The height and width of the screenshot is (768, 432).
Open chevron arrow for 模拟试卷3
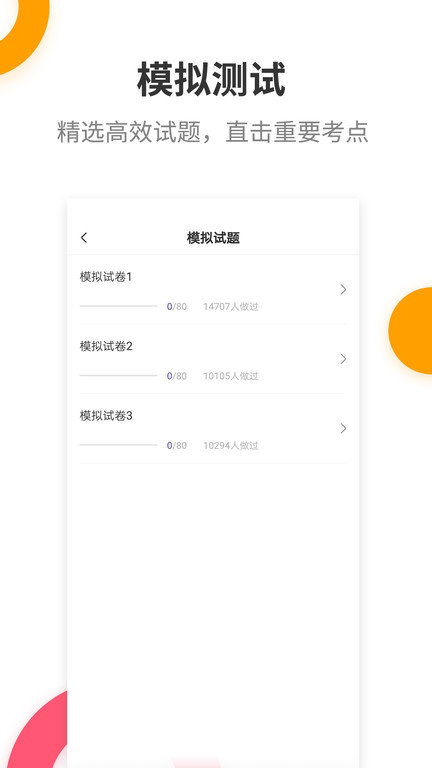[343, 429]
